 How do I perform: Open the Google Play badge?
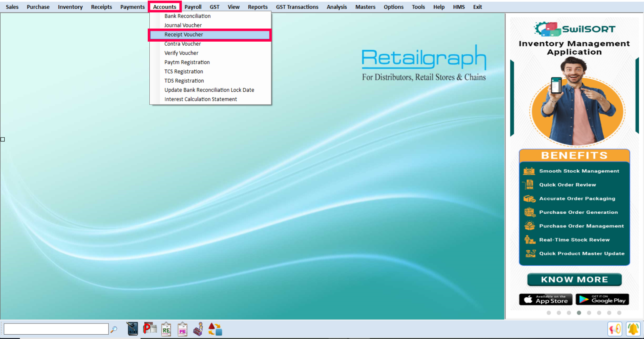tap(602, 299)
